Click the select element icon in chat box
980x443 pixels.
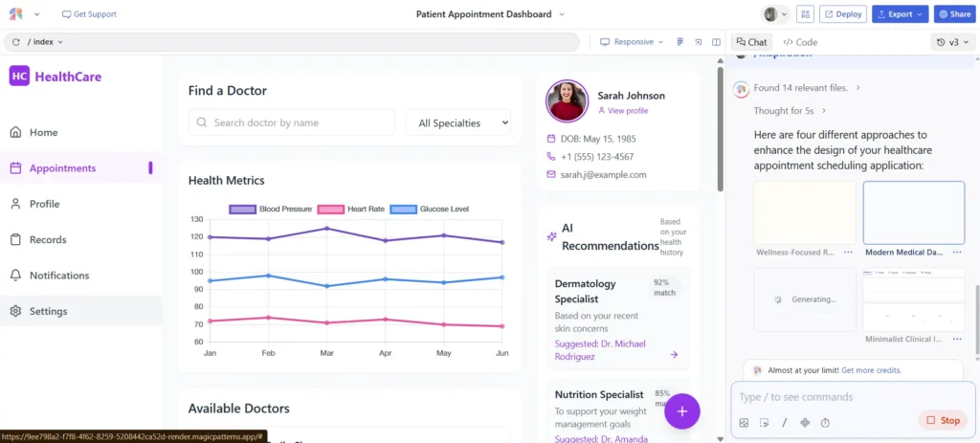[764, 422]
